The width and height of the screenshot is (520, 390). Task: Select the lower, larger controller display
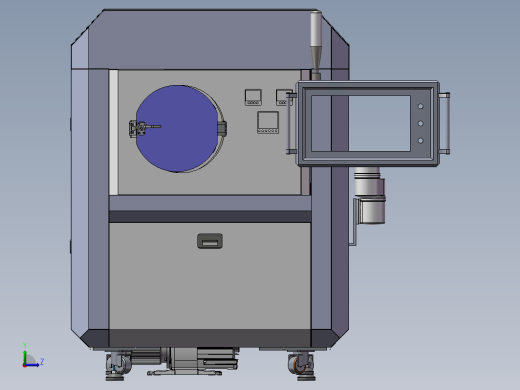(x=268, y=123)
